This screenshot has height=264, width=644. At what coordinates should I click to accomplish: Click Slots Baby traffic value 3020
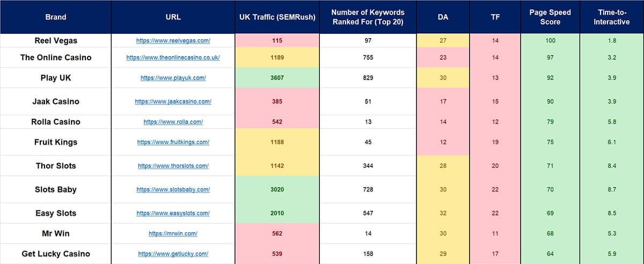click(x=277, y=190)
